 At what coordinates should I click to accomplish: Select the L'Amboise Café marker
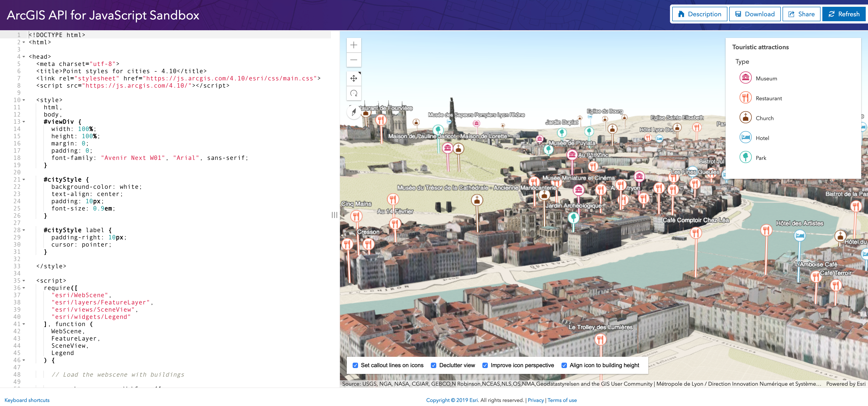pyautogui.click(x=815, y=277)
